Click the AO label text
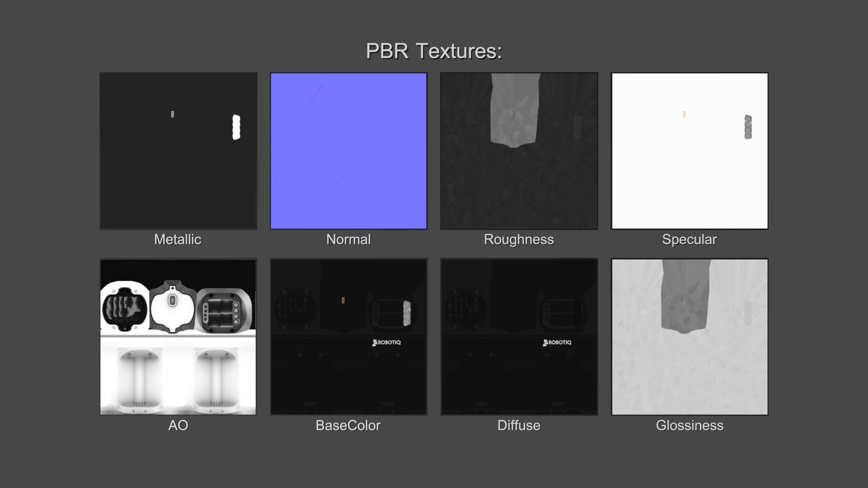Viewport: 868px width, 488px height. pos(178,426)
